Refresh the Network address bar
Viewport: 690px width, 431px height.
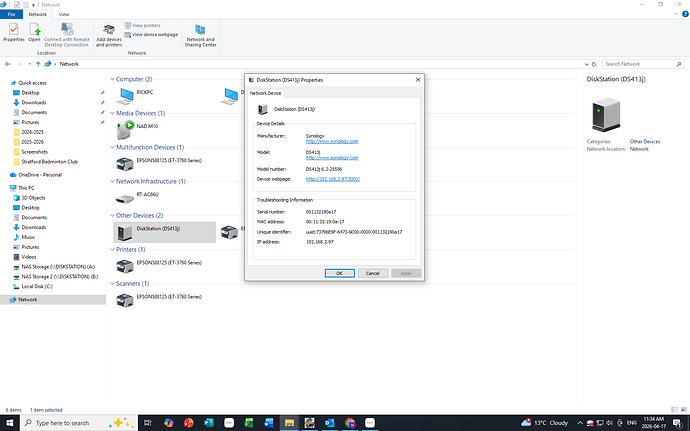tap(594, 64)
